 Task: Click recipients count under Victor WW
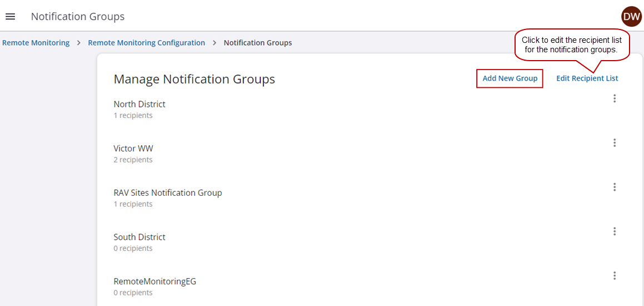point(133,160)
